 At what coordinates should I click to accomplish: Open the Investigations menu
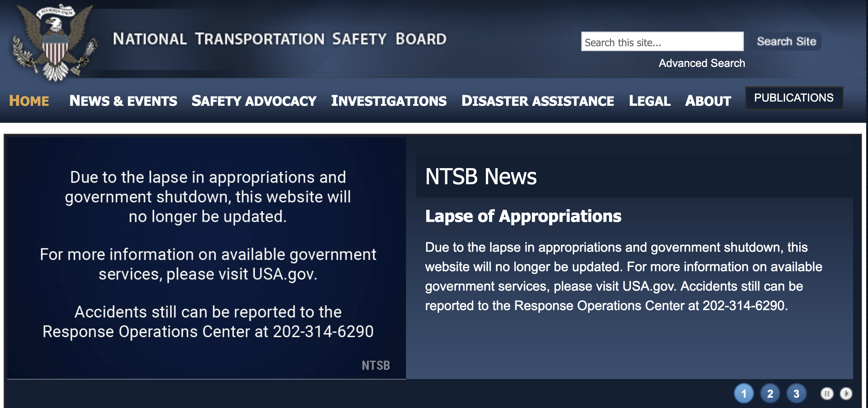click(x=389, y=101)
